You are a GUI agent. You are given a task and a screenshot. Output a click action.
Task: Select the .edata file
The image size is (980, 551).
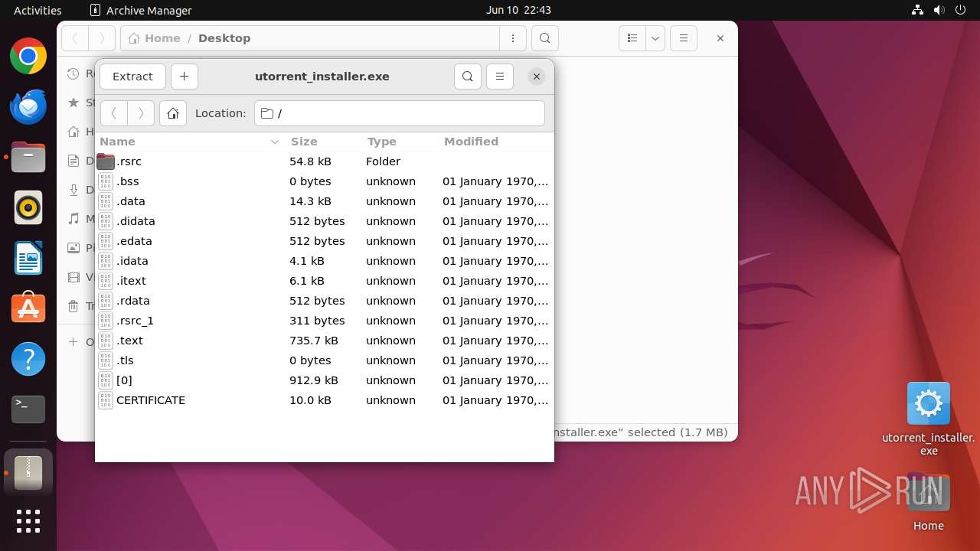coord(324,241)
